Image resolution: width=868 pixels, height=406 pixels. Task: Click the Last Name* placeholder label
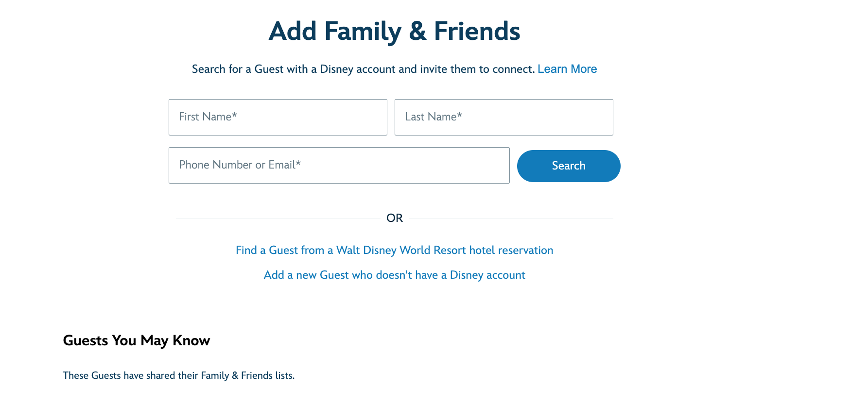(x=434, y=117)
